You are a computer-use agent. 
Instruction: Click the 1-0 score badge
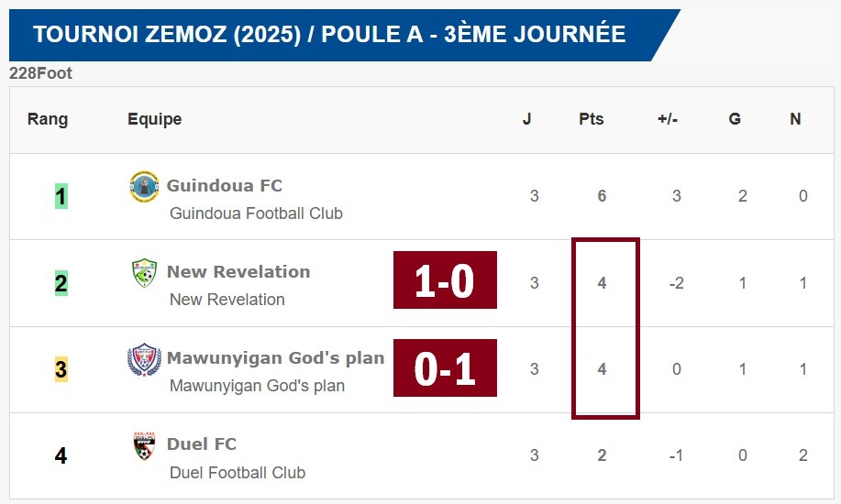(x=445, y=280)
